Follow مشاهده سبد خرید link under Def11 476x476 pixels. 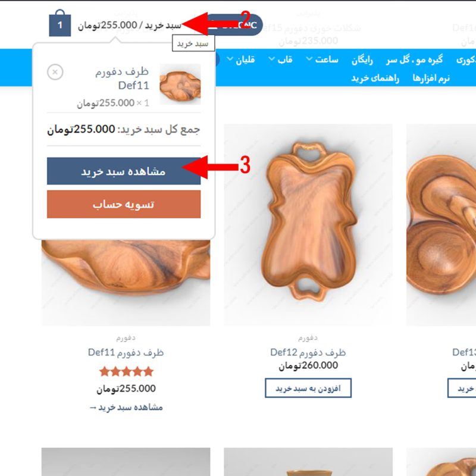click(x=126, y=407)
